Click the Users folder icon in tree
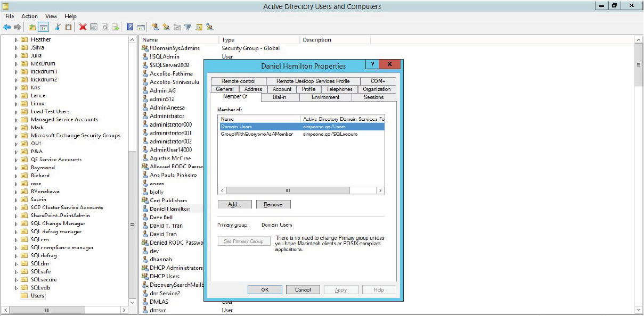This screenshot has width=644, height=316. [x=25, y=295]
